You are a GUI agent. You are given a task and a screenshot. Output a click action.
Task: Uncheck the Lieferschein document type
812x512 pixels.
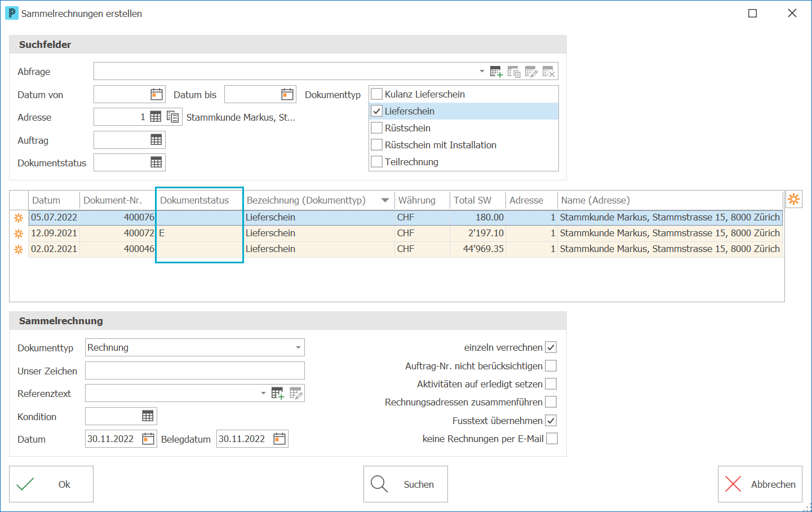click(x=377, y=111)
